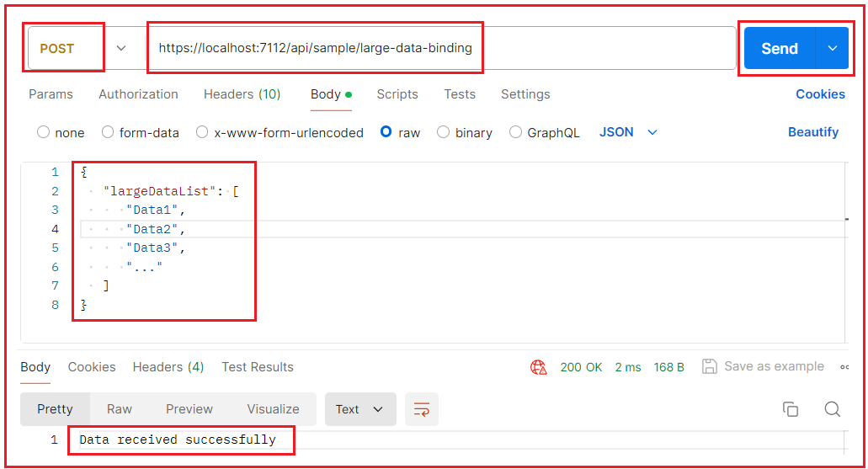Click the "Data2" line in the editor
868x469 pixels.
(156, 229)
